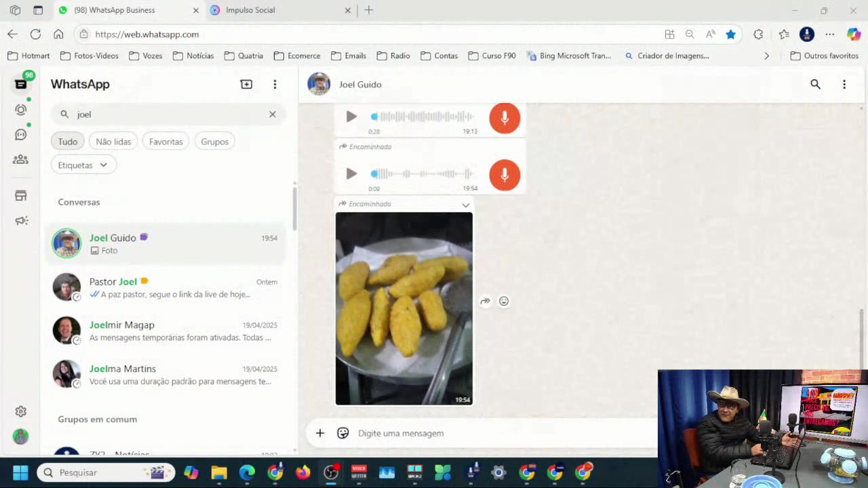Open the Outros favoritos folder
This screenshot has width=868, height=488.
[825, 56]
